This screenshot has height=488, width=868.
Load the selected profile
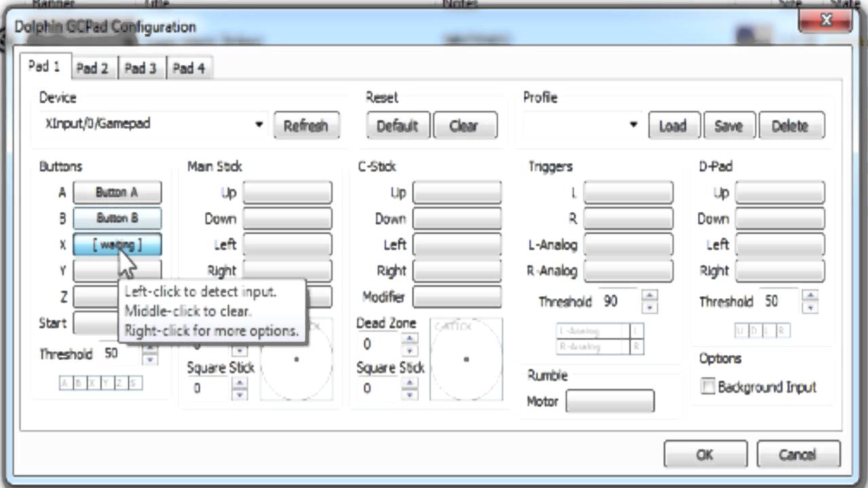[673, 126]
